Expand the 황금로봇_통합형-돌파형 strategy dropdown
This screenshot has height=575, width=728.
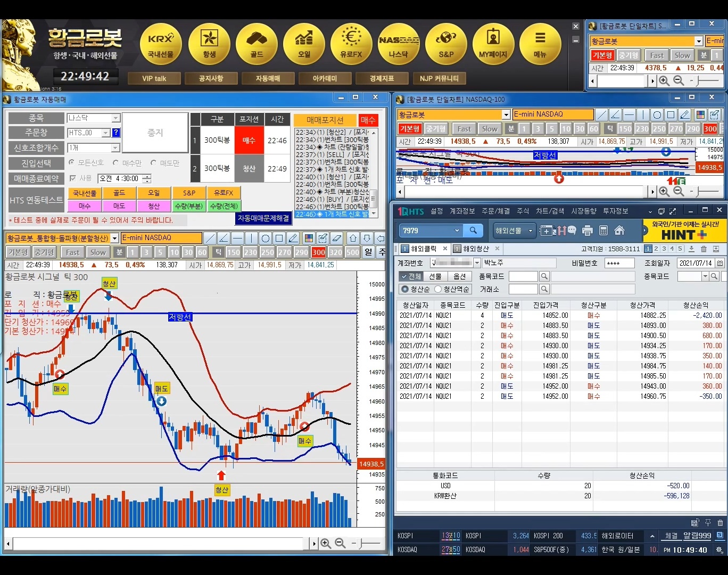(114, 238)
